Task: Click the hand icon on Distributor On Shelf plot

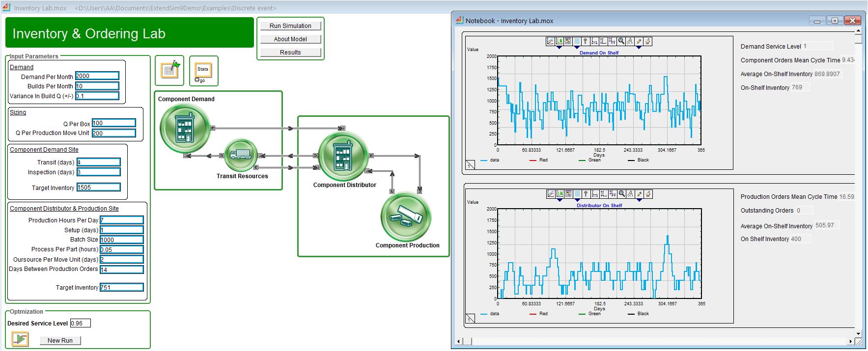Action: [x=648, y=194]
